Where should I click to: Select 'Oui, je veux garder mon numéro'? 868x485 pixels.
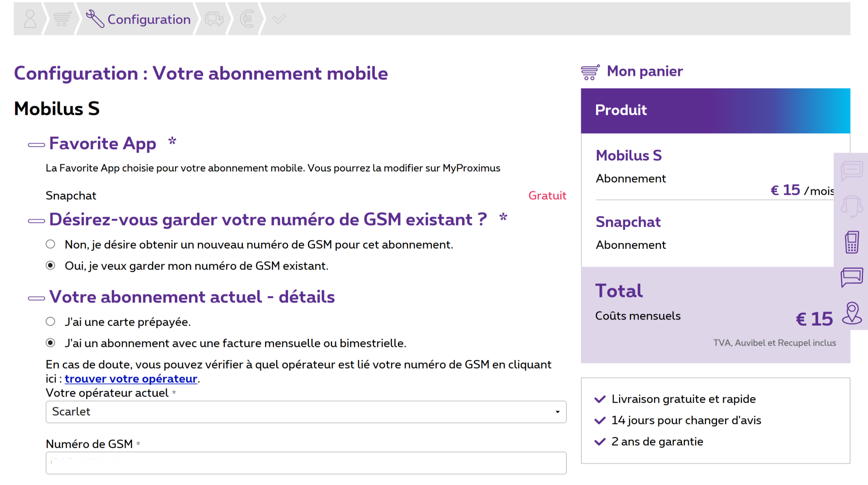50,266
